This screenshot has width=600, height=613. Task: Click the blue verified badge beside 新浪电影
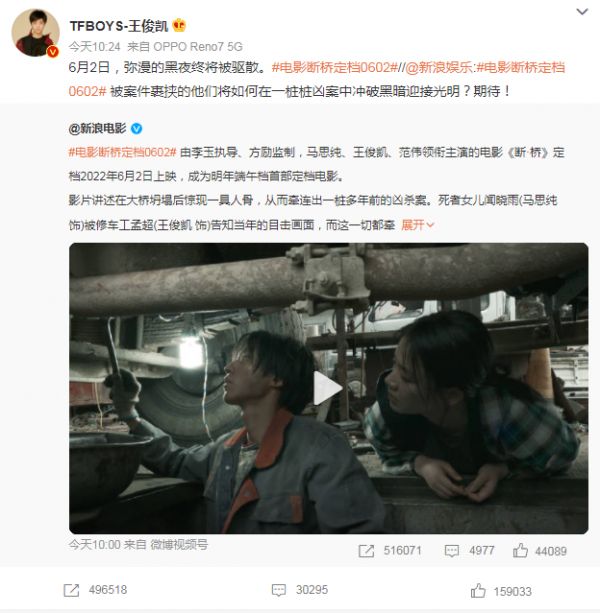136,128
